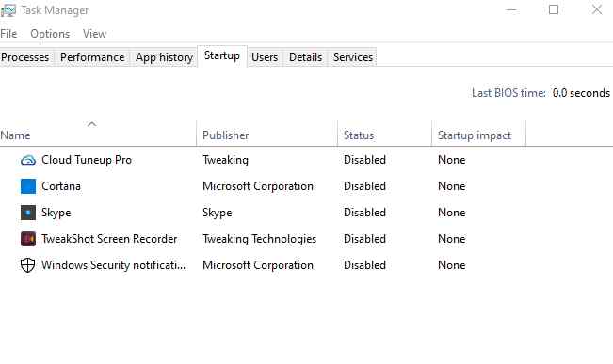Minimize the Task Manager window
The width and height of the screenshot is (613, 364).
[x=511, y=10]
